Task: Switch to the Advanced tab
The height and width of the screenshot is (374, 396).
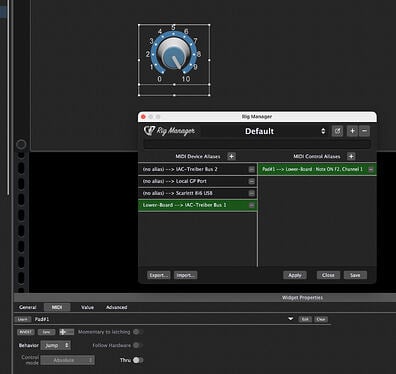Action: point(116,307)
